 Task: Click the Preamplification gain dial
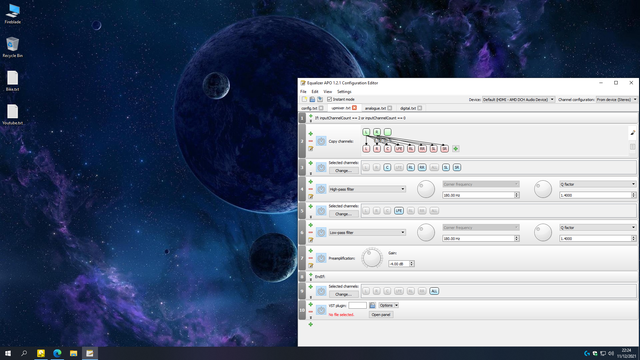click(372, 258)
